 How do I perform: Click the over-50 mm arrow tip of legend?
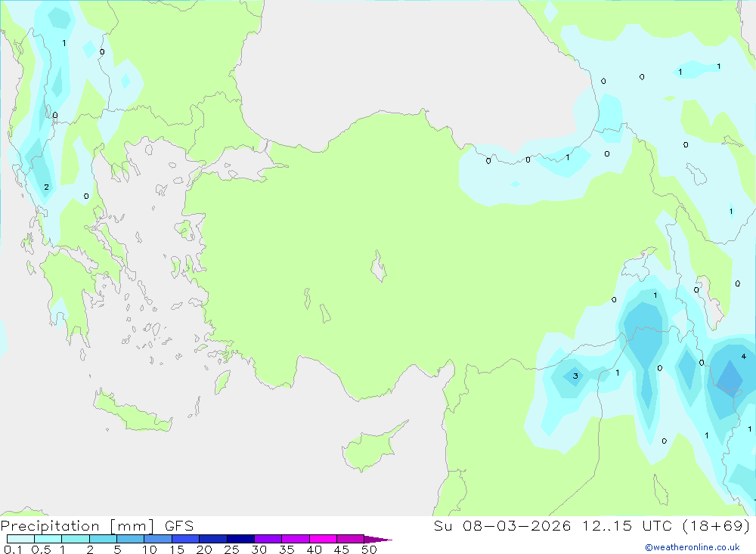point(378,540)
